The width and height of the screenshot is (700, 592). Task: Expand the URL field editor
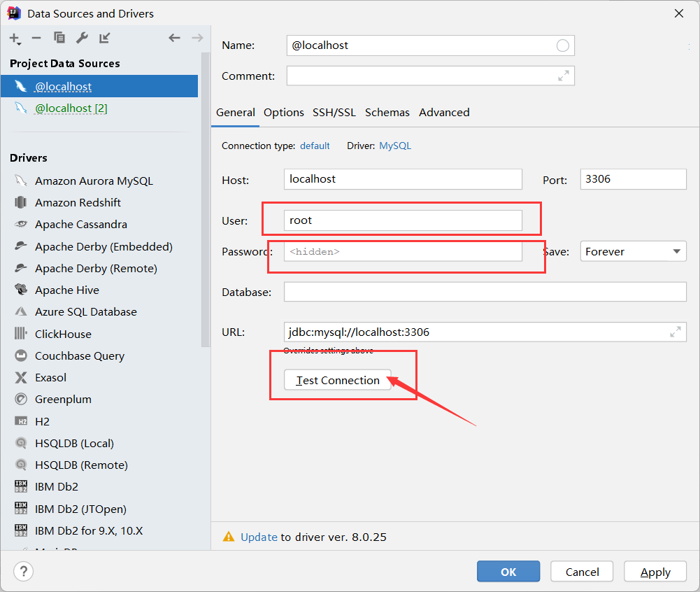(x=676, y=332)
